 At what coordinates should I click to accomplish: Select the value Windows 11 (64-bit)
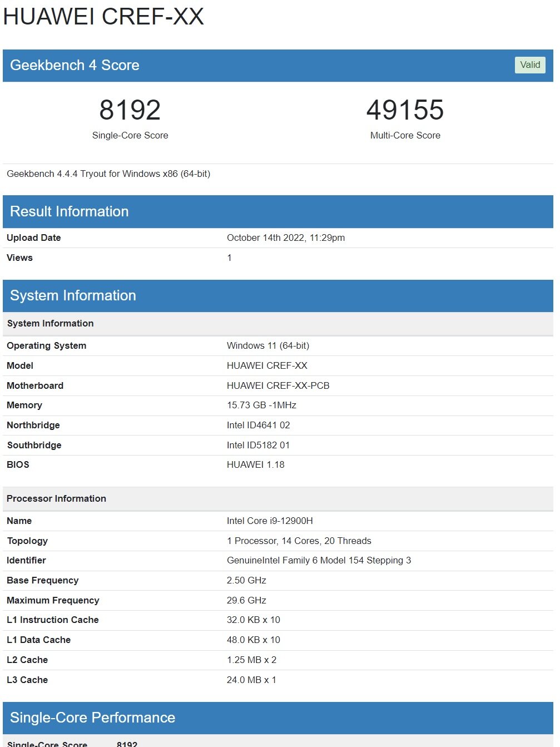click(268, 345)
